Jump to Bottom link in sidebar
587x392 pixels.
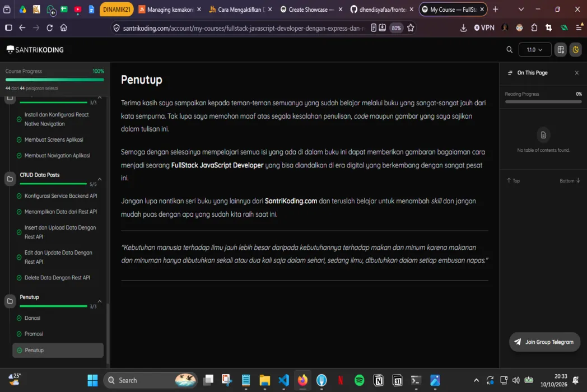pyautogui.click(x=570, y=180)
